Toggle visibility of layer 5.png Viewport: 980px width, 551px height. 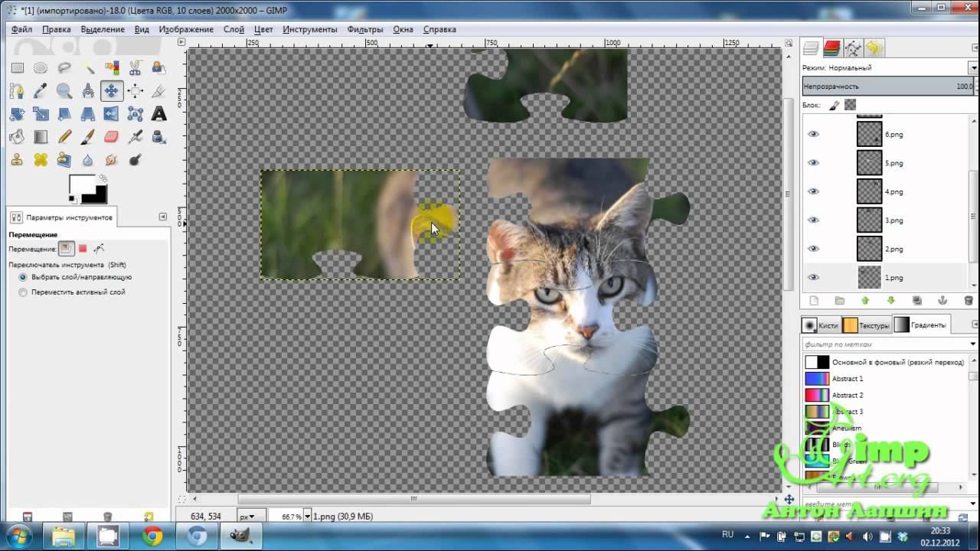point(813,163)
